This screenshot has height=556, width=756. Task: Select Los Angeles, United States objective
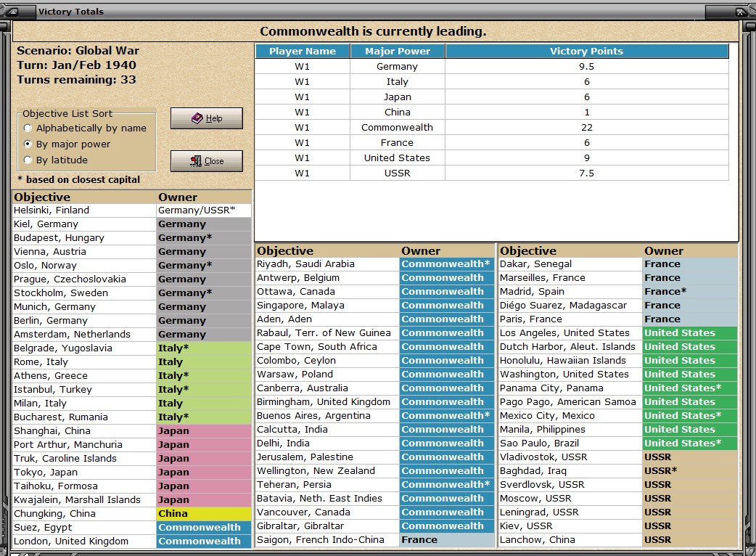(570, 332)
